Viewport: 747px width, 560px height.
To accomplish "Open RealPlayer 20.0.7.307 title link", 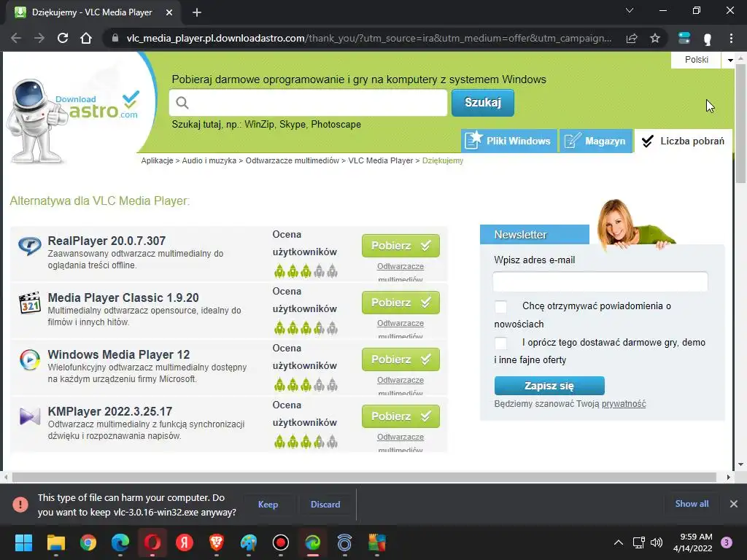I will tap(107, 241).
